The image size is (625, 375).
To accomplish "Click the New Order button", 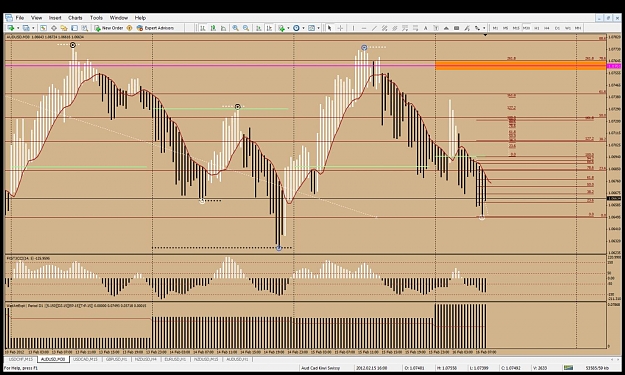I will click(x=109, y=28).
